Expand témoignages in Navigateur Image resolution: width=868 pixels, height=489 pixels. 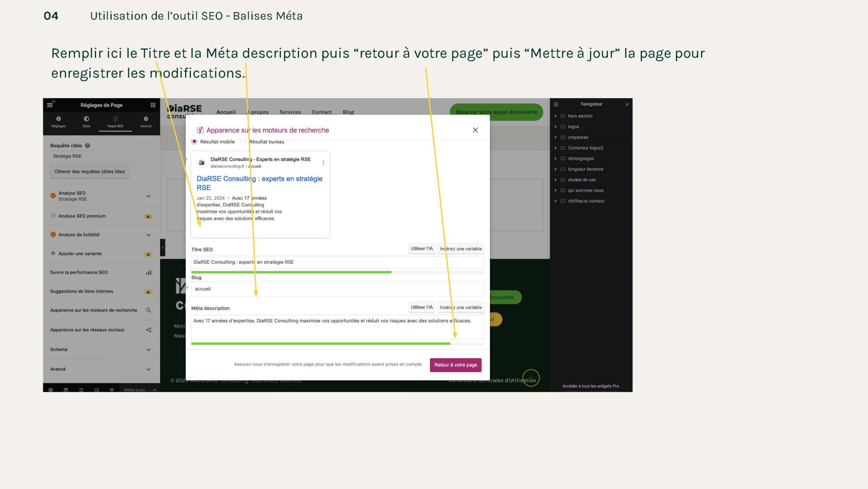coord(555,158)
